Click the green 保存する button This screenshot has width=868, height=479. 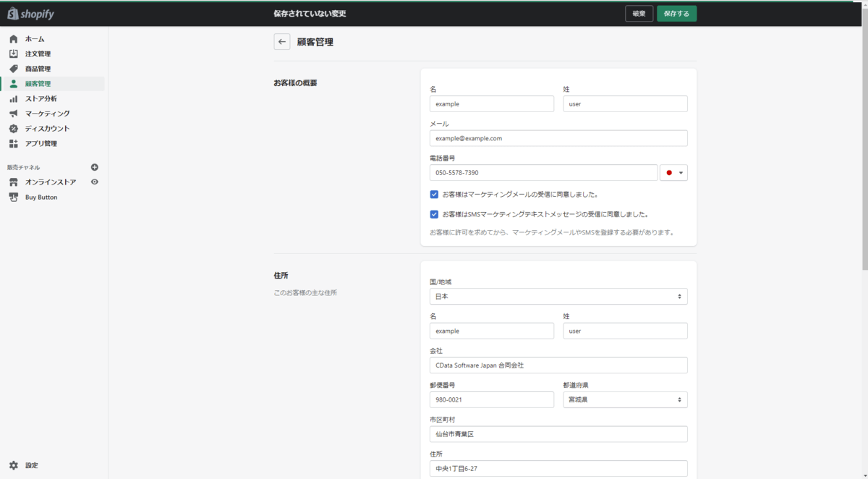[677, 14]
